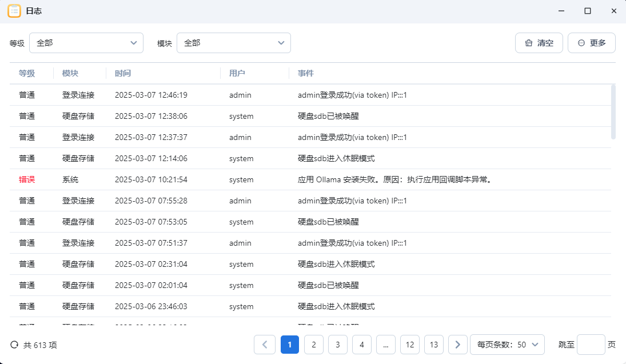626x364 pixels.
Task: Change 每页条数 50 dropdown
Action: pyautogui.click(x=508, y=345)
